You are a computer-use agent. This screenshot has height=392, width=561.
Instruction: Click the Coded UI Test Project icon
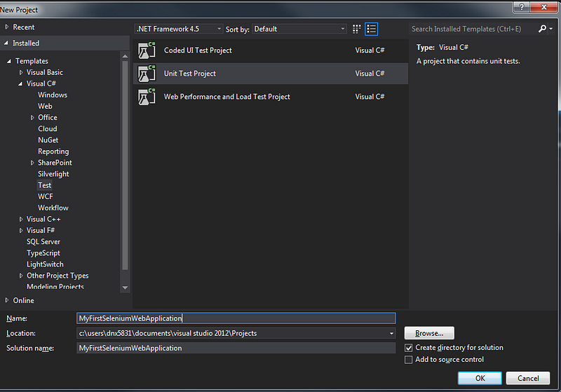[x=147, y=50]
